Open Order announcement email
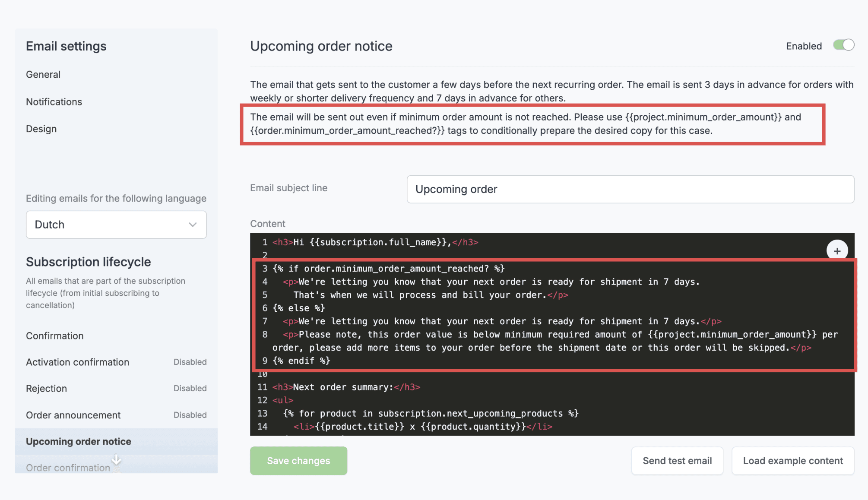Screen dimensions: 868x500 click(73, 415)
